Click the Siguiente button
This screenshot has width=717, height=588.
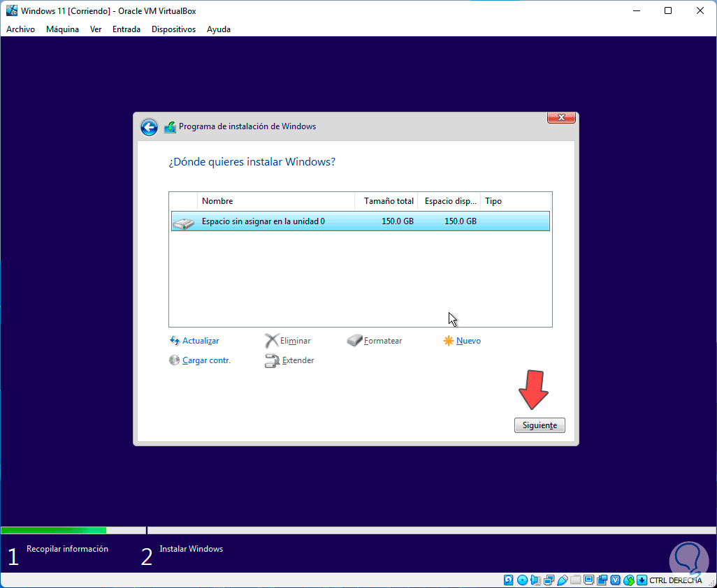point(539,425)
